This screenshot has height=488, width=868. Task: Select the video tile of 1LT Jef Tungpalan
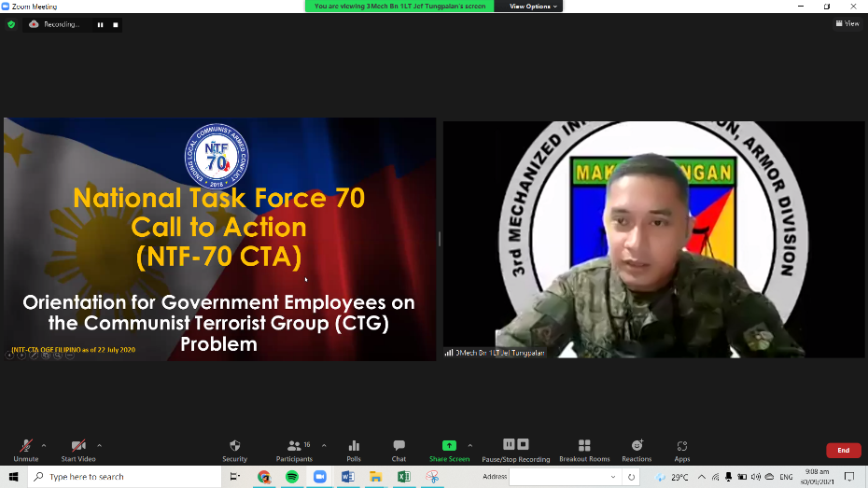coord(653,239)
